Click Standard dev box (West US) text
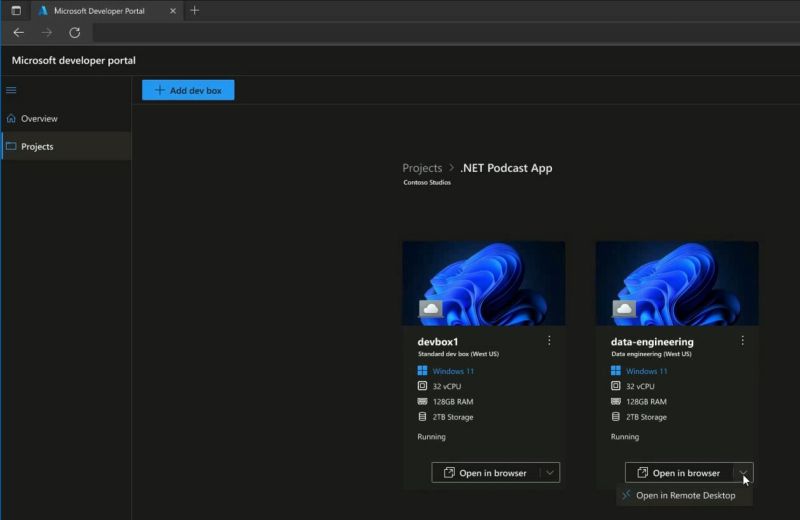The height and width of the screenshot is (520, 800). pyautogui.click(x=458, y=354)
